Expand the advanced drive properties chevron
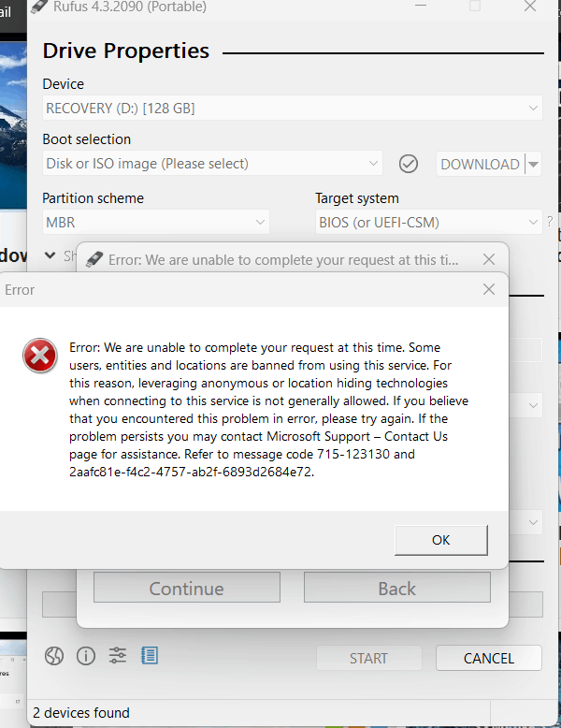This screenshot has height=728, width=561. tap(50, 255)
